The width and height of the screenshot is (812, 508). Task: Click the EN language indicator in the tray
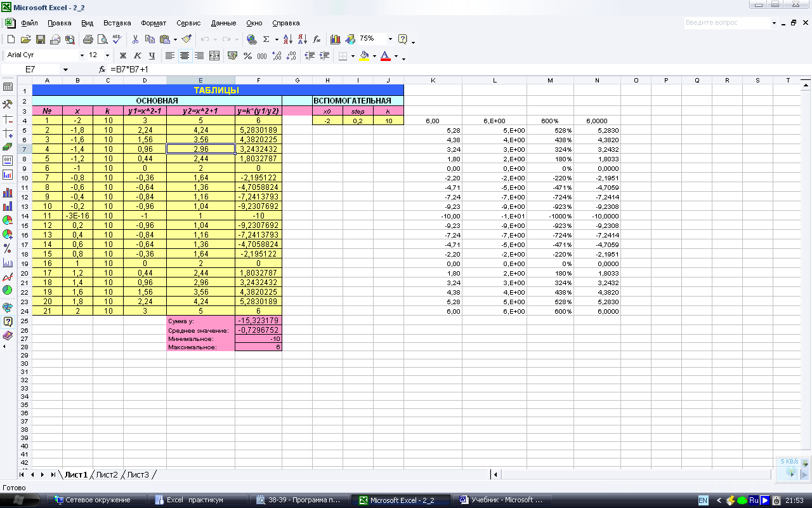(704, 500)
